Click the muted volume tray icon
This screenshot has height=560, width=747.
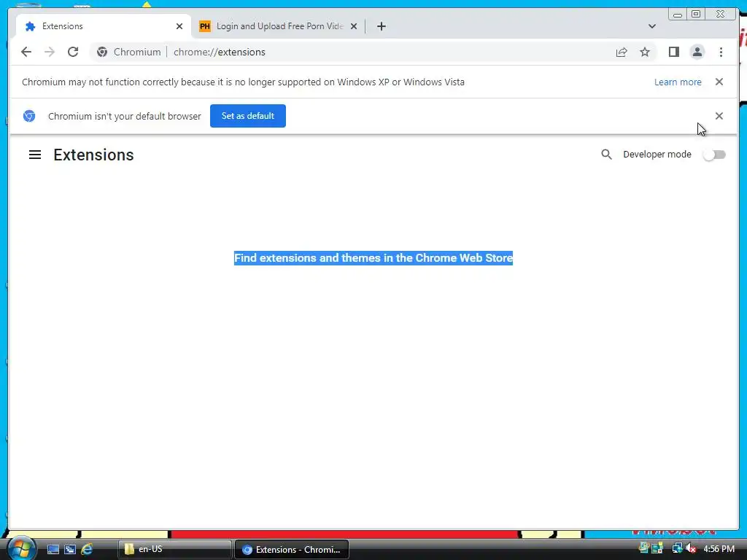pos(691,548)
